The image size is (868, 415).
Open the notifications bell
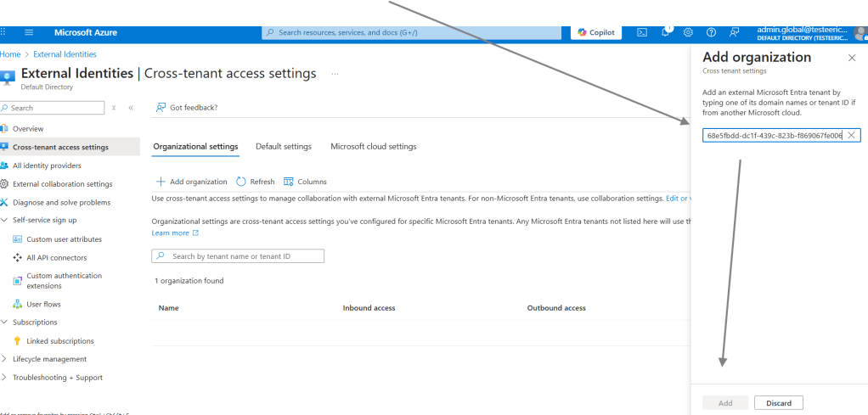(666, 32)
